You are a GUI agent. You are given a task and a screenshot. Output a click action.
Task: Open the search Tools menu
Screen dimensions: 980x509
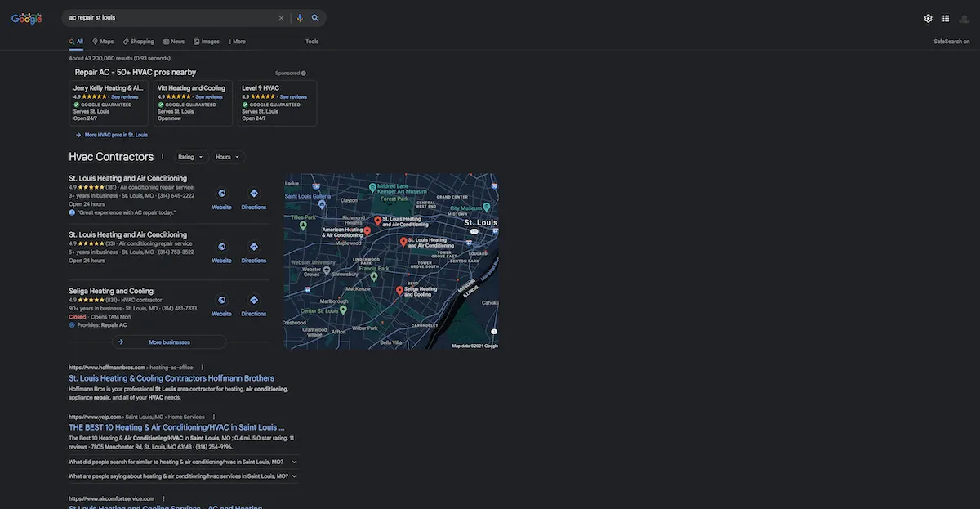coord(312,42)
